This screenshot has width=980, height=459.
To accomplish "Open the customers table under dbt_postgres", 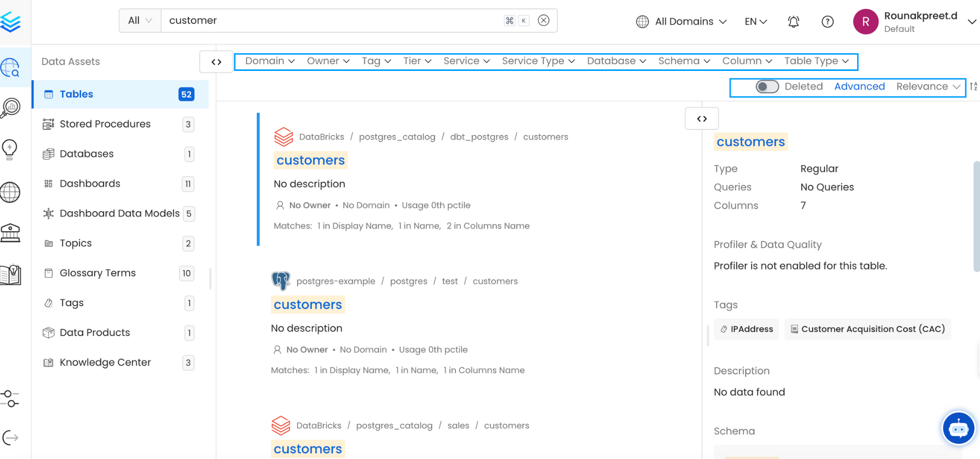I will [310, 160].
